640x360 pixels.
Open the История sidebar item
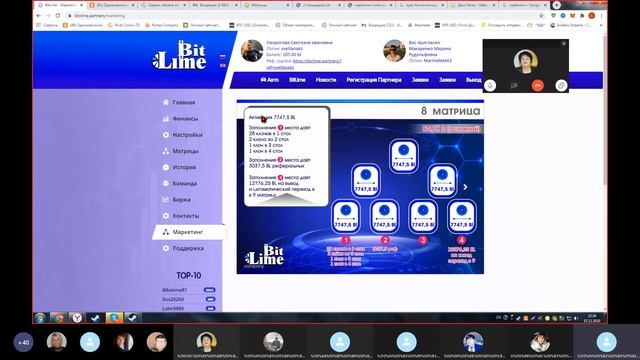coord(179,167)
